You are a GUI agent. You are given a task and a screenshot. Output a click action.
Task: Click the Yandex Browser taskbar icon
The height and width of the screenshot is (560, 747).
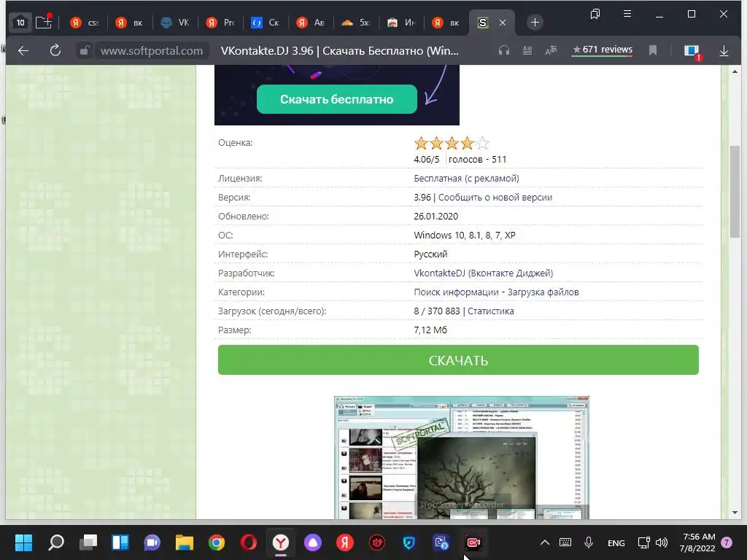[x=281, y=542]
